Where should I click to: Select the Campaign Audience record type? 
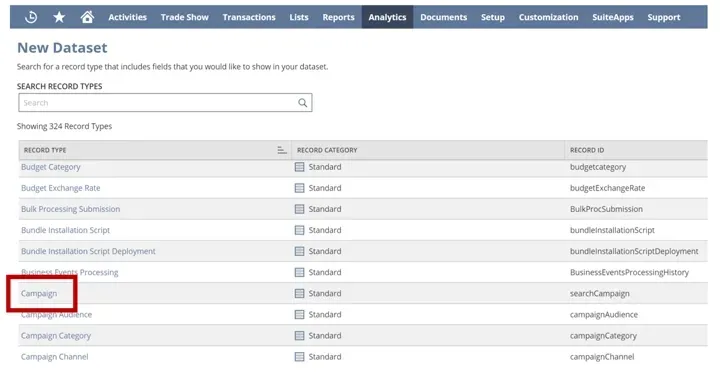pos(56,315)
